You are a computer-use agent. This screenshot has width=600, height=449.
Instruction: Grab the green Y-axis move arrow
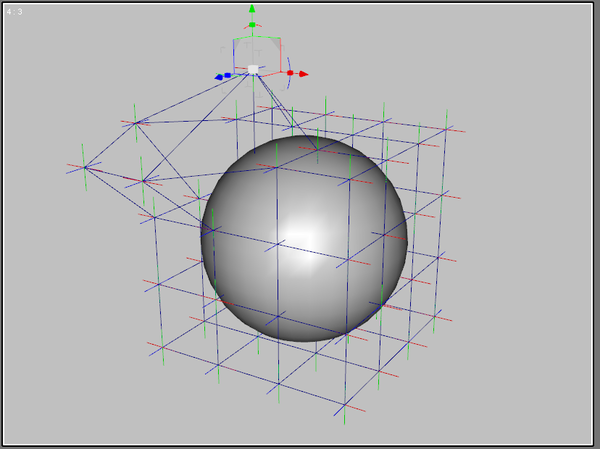coord(252,8)
